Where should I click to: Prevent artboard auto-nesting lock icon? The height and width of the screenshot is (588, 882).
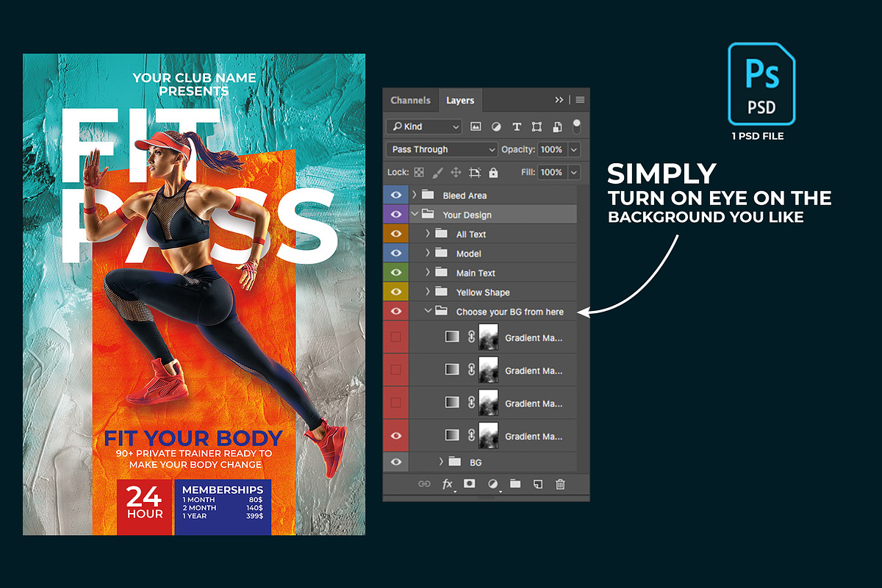(475, 173)
